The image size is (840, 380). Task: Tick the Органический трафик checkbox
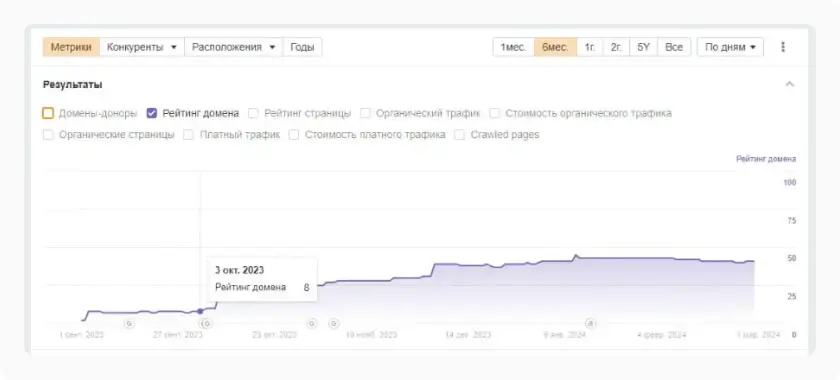[365, 113]
